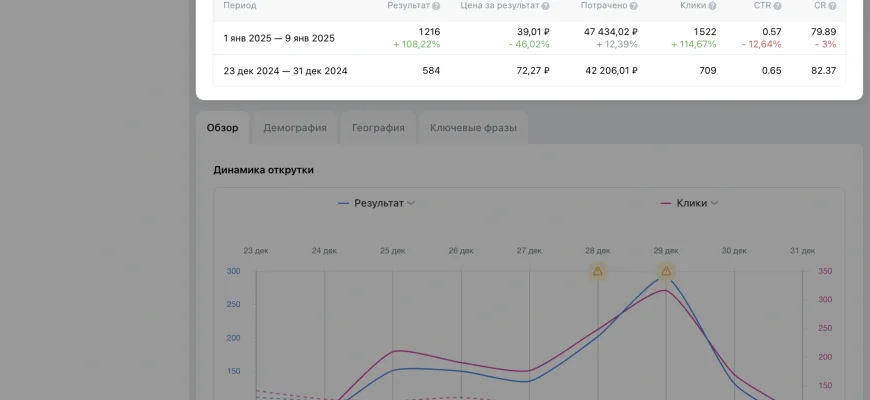Click the warning icon above 29 дек

(x=666, y=271)
